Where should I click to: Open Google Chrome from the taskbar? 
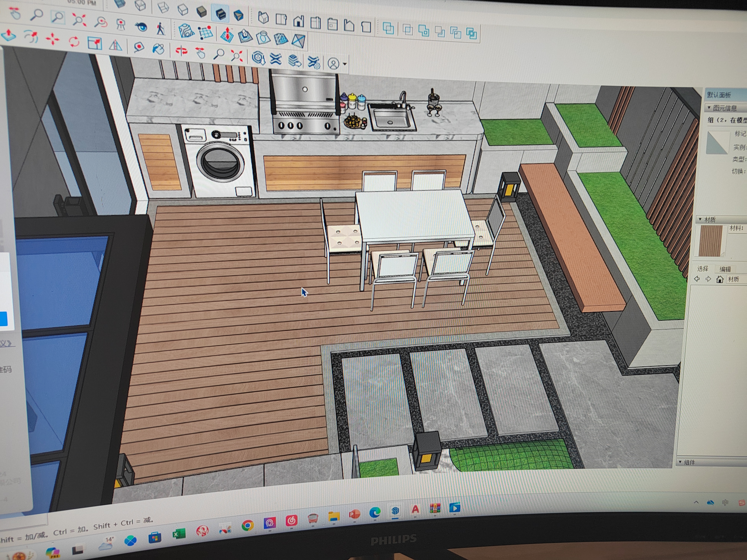pos(248,525)
